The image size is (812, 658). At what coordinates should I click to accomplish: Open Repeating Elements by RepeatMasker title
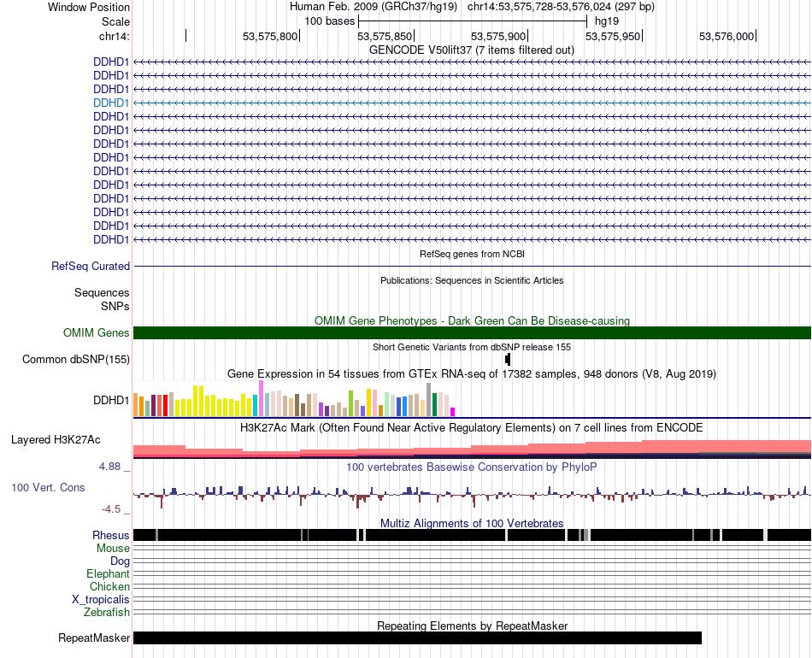tap(473, 626)
